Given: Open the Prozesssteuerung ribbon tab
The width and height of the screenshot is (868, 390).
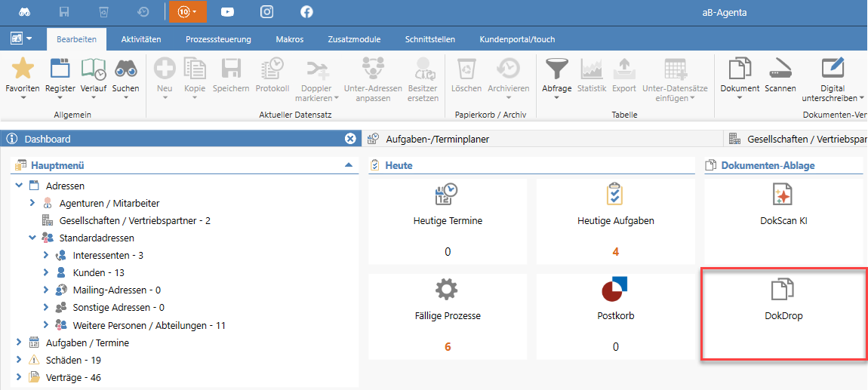Looking at the screenshot, I should coord(218,39).
